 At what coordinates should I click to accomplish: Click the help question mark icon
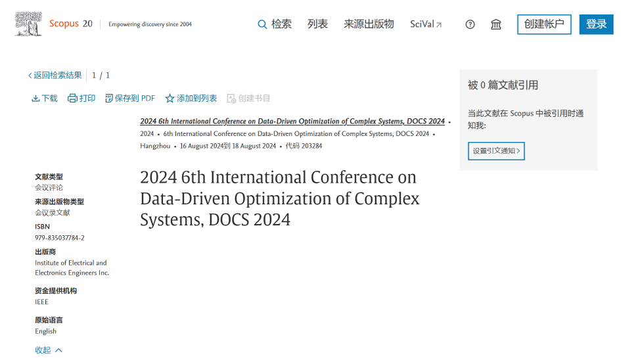tap(470, 24)
